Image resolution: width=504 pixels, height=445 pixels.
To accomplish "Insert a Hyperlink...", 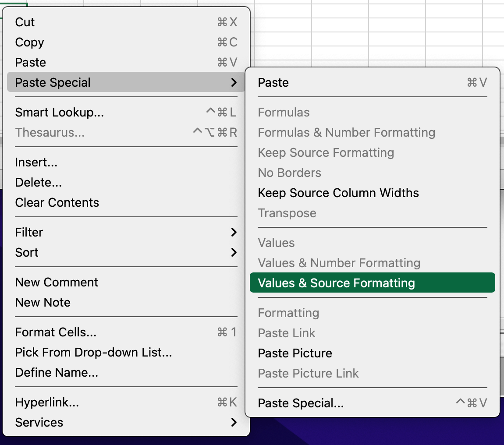I will click(x=47, y=403).
